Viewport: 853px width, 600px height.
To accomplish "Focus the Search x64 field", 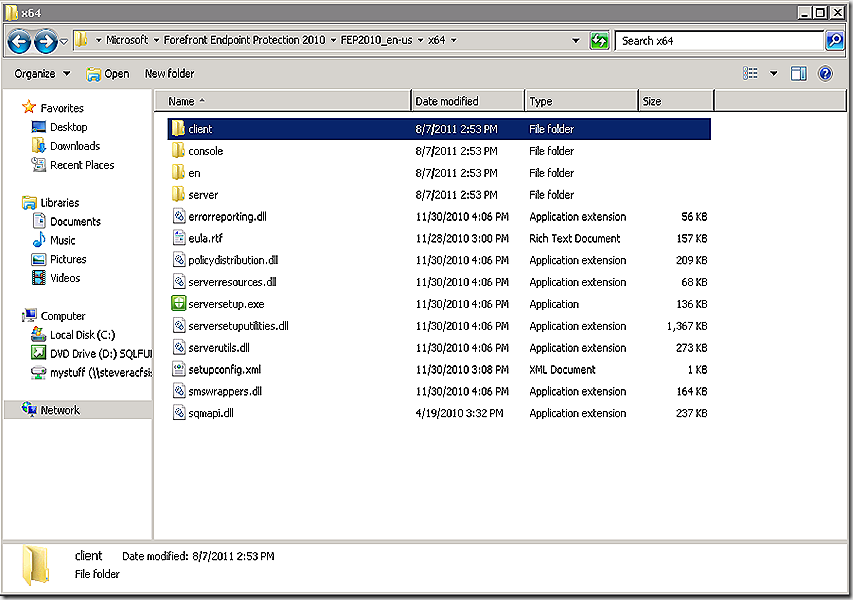I will (719, 41).
